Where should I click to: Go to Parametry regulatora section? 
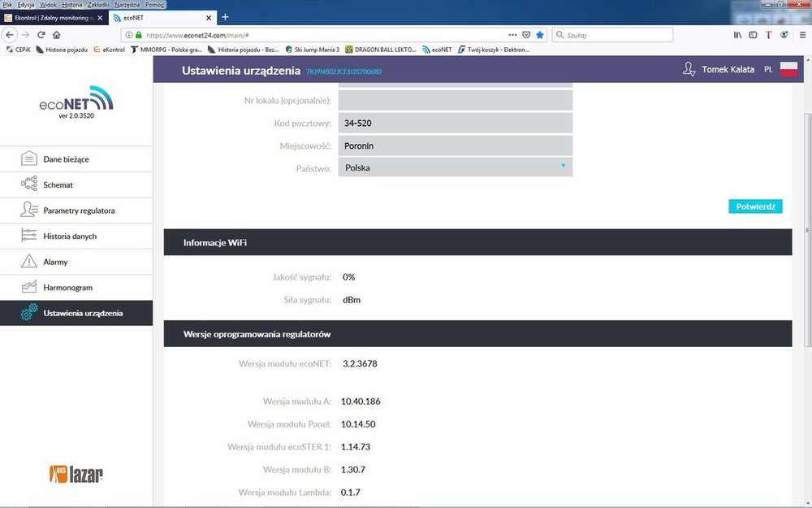pyautogui.click(x=79, y=211)
